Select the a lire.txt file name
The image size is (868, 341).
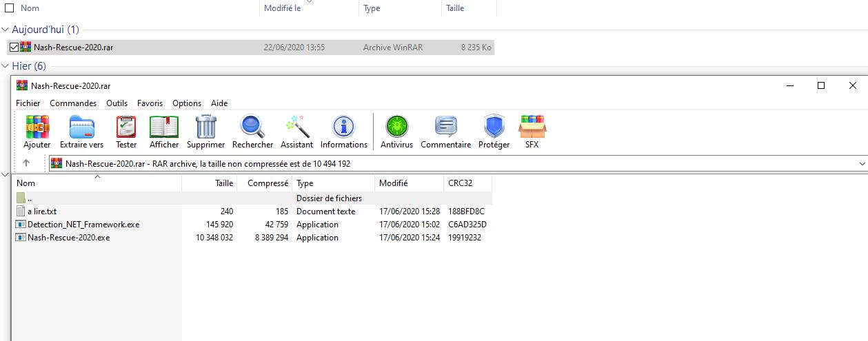pos(42,211)
